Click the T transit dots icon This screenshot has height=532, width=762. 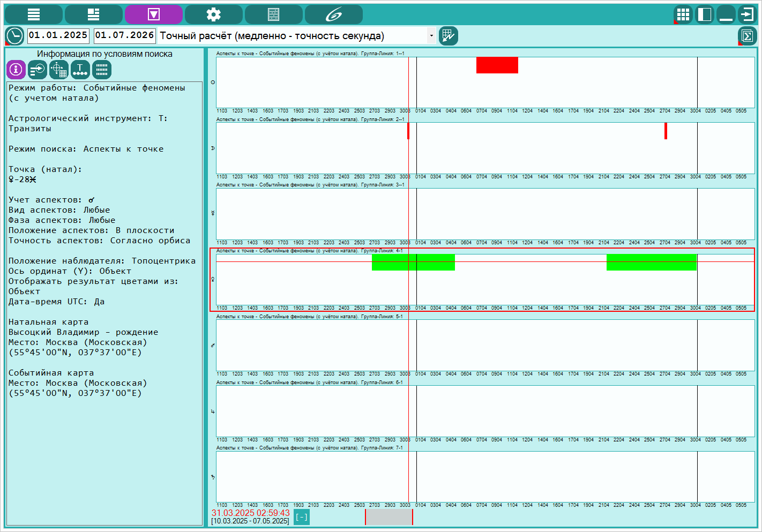[x=80, y=70]
